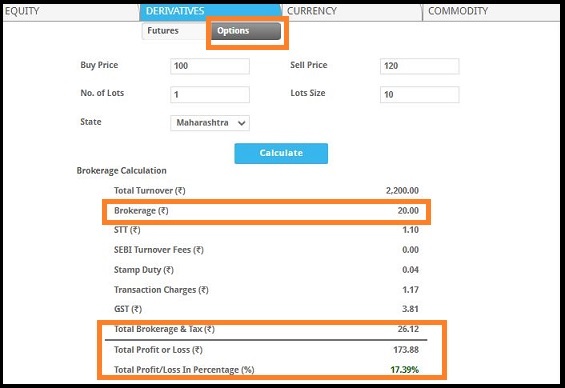Click the Brokerage (₹) label

tap(141, 211)
